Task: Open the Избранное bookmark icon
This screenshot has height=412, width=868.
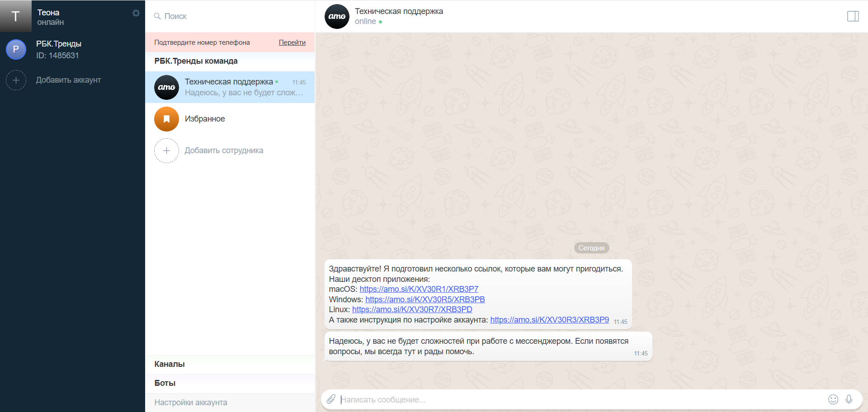Action: click(x=166, y=119)
